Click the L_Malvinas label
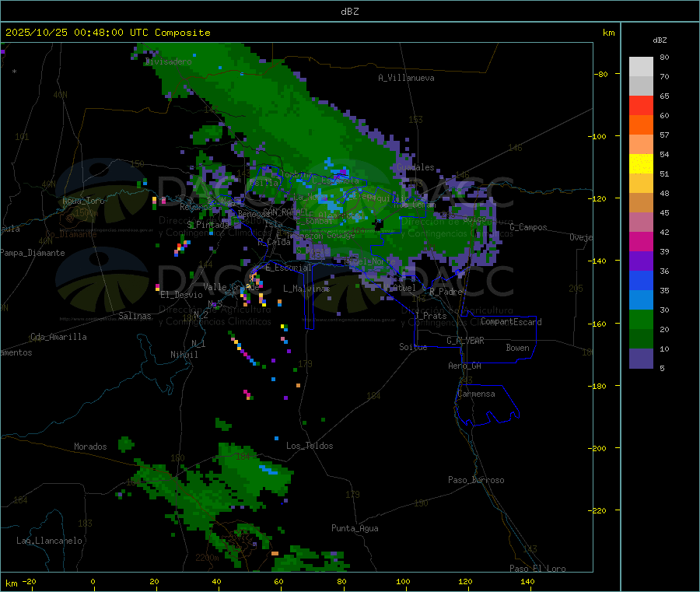Screen dimensions: 700x592 [306, 289]
